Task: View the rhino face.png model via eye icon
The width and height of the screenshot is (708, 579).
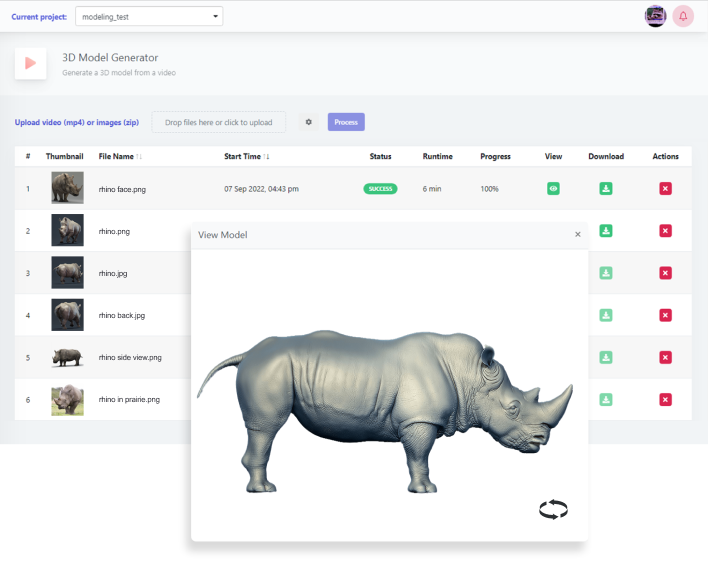Action: (553, 188)
